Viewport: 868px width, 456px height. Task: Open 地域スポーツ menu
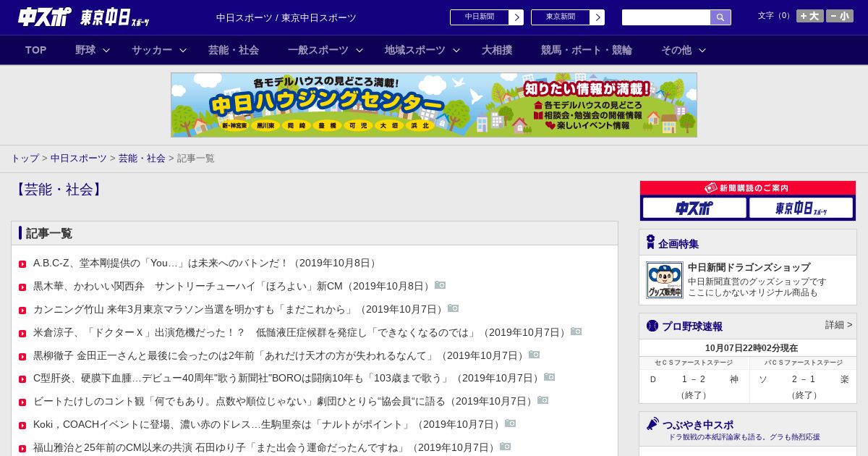tap(415, 50)
